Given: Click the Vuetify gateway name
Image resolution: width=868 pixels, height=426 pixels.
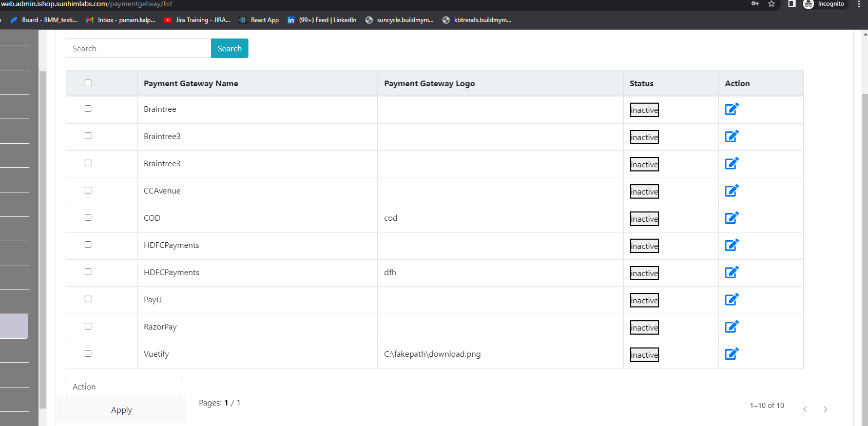Looking at the screenshot, I should pyautogui.click(x=156, y=354).
